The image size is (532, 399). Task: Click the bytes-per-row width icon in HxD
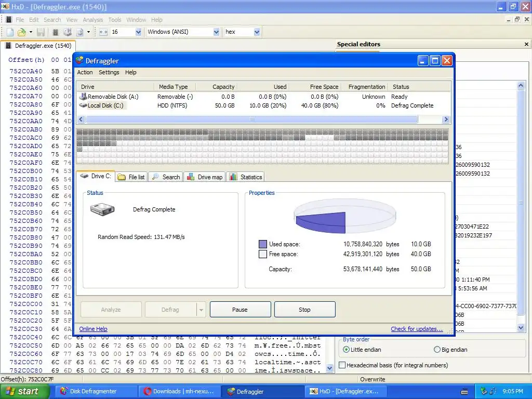click(103, 32)
